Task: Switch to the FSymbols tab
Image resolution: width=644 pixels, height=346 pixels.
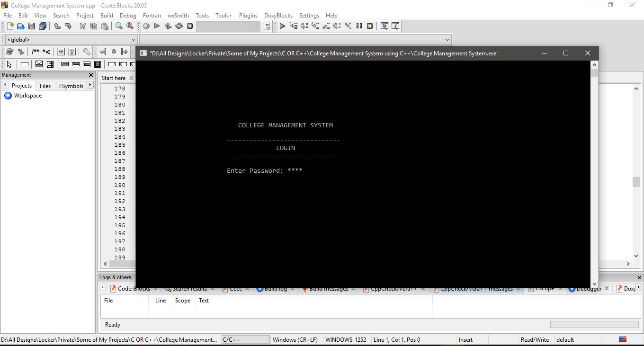Action: tap(71, 86)
